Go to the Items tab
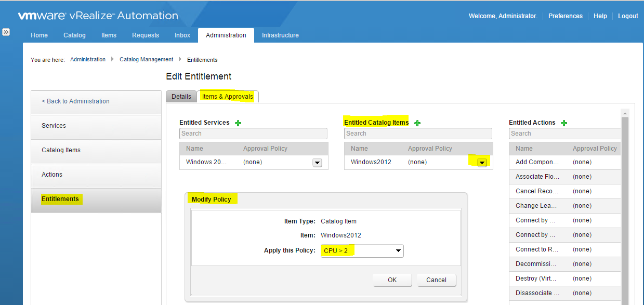This screenshot has width=644, height=305. 109,35
